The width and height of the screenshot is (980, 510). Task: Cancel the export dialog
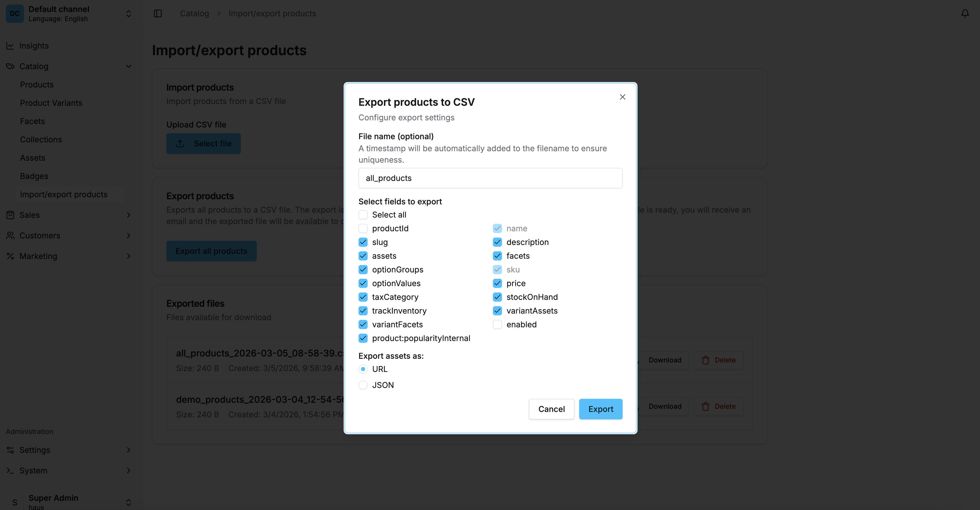551,409
